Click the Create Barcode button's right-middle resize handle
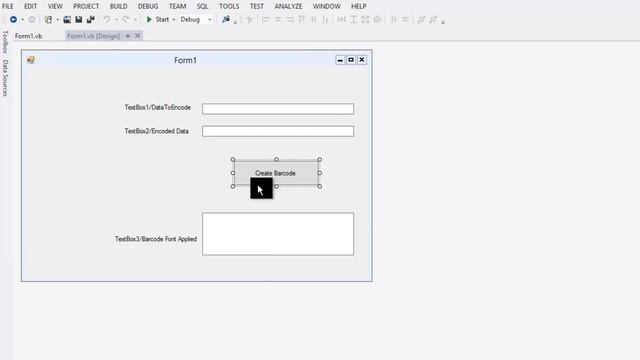Viewport: 640px width, 360px height. pyautogui.click(x=320, y=173)
